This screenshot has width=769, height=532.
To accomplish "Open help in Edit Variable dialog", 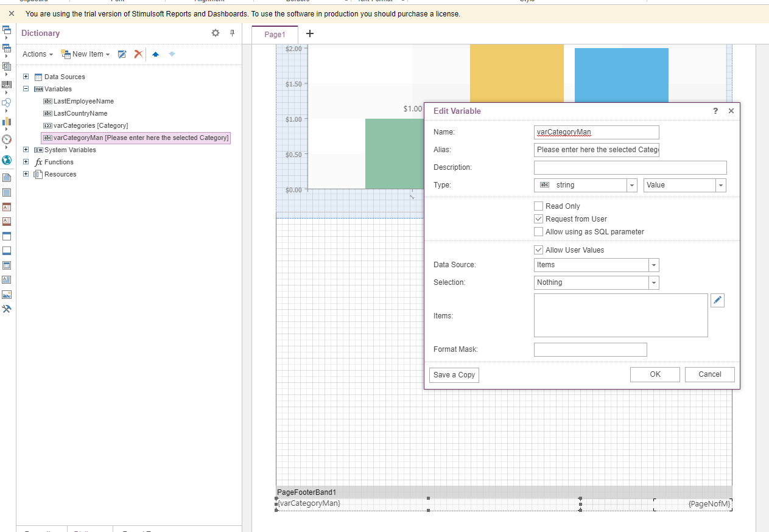I will click(x=715, y=111).
